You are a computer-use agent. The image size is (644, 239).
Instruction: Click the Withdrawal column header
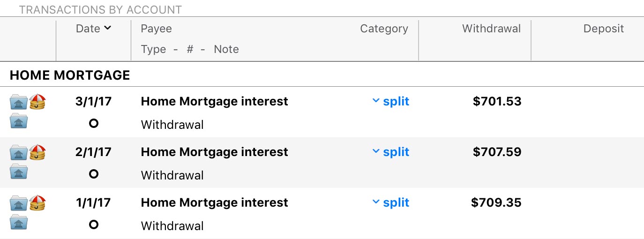[x=491, y=29]
